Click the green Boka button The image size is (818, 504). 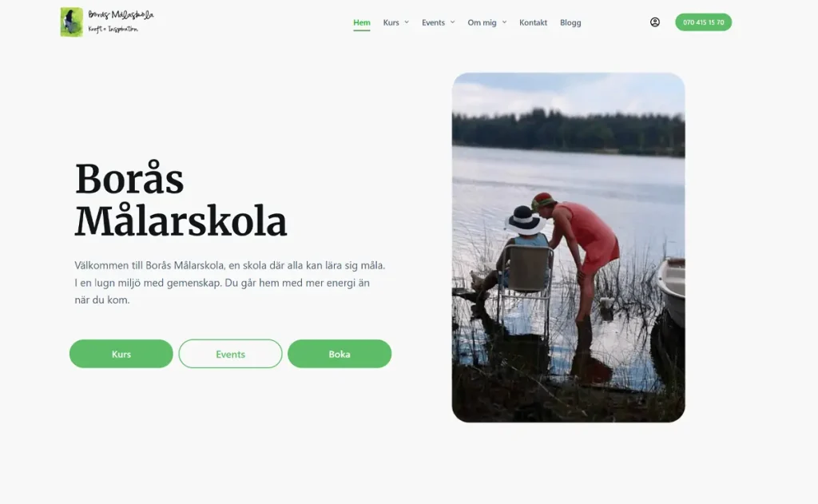coord(339,354)
